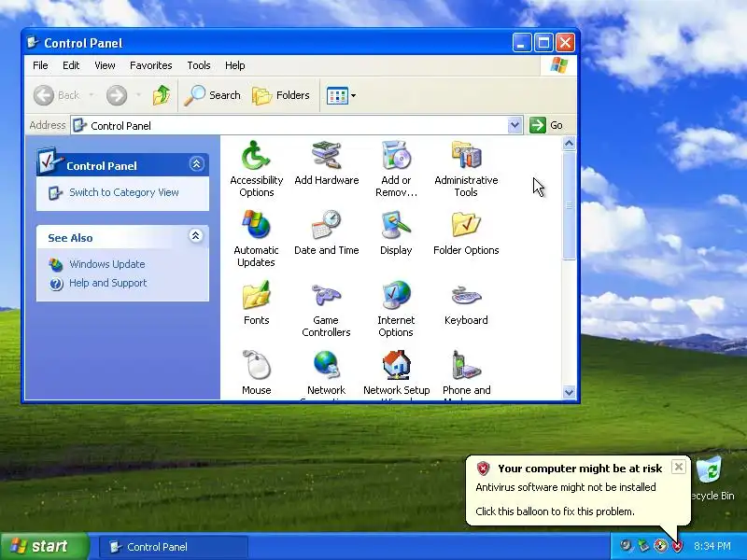
Task: Click the system clock showing 8:34 PM
Action: tap(712, 546)
